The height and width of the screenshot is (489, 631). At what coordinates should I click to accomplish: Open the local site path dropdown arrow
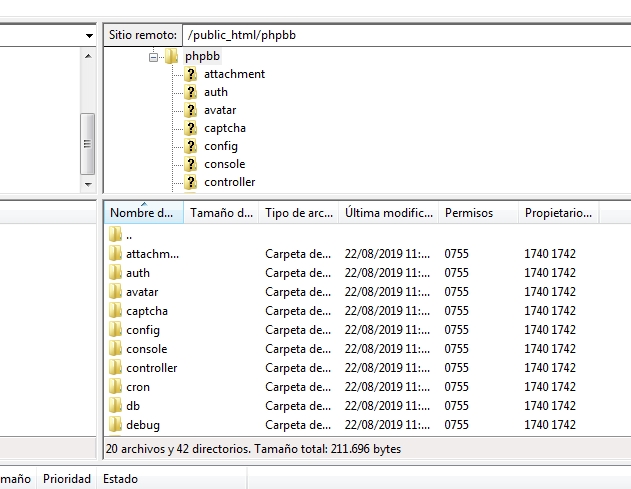pyautogui.click(x=88, y=35)
